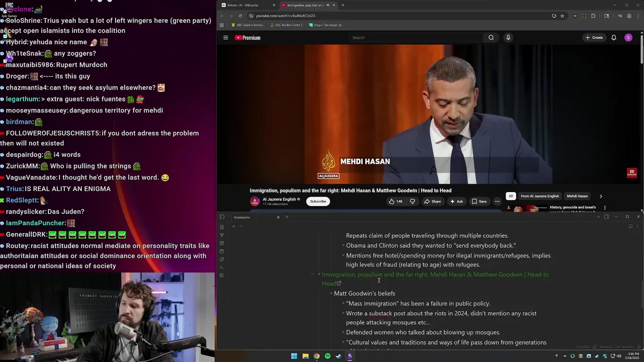644x362 pixels.
Task: Click the Chrome address bar URL
Action: 286,16
